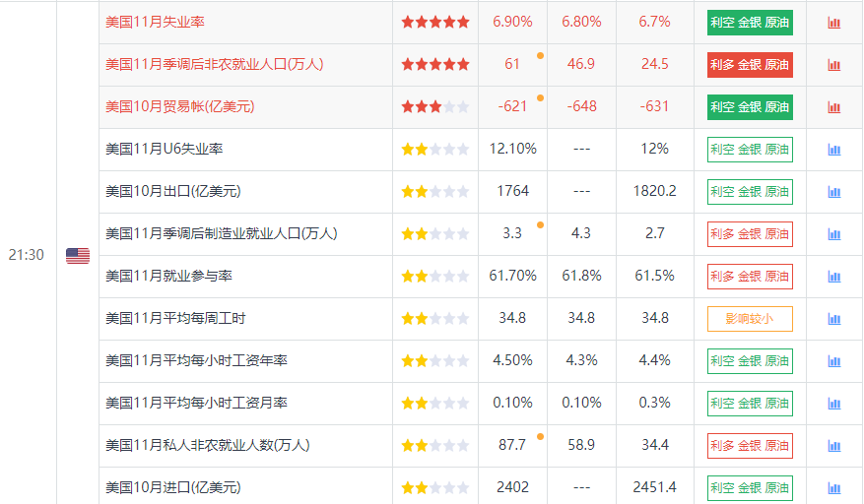Select export value 1764
The image size is (864, 504).
[513, 192]
